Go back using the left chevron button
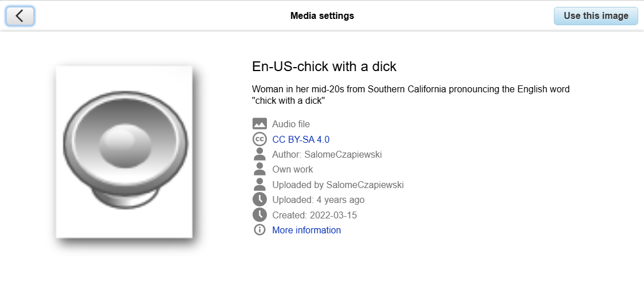The height and width of the screenshot is (305, 644). tap(20, 16)
